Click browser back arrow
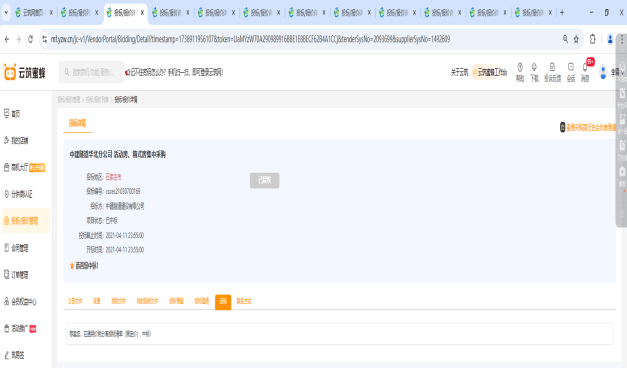 coord(7,39)
